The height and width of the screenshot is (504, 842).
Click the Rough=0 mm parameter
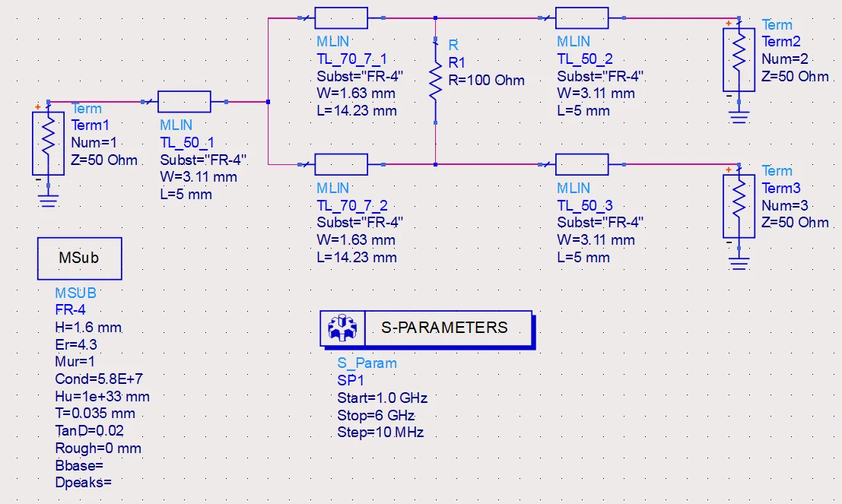pos(98,449)
